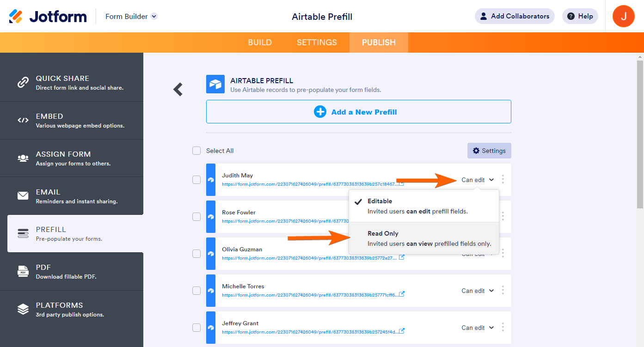The image size is (644, 347).
Task: Tick the checkbox for Judith May
Action: pos(196,180)
